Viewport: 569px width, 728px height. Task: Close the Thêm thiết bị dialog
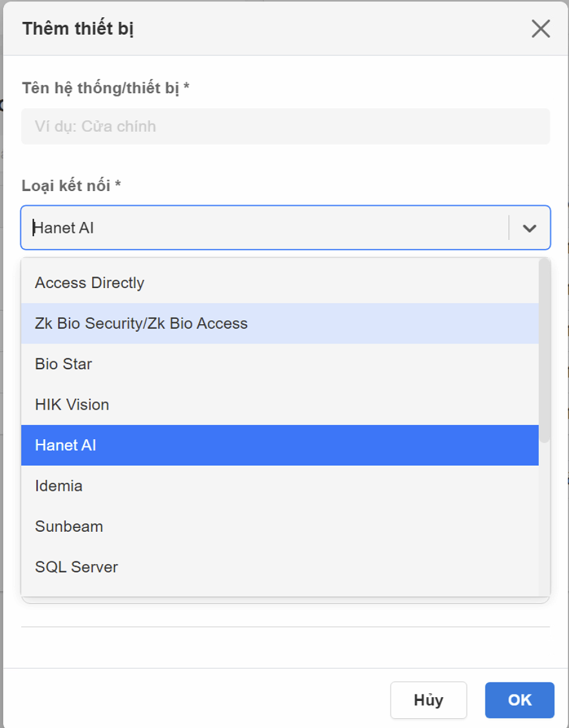(541, 29)
